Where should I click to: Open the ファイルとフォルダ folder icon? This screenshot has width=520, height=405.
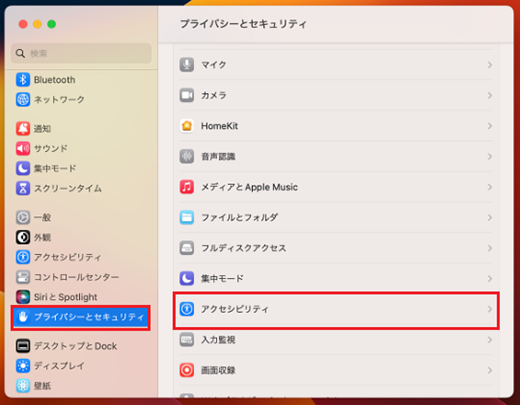coord(187,217)
